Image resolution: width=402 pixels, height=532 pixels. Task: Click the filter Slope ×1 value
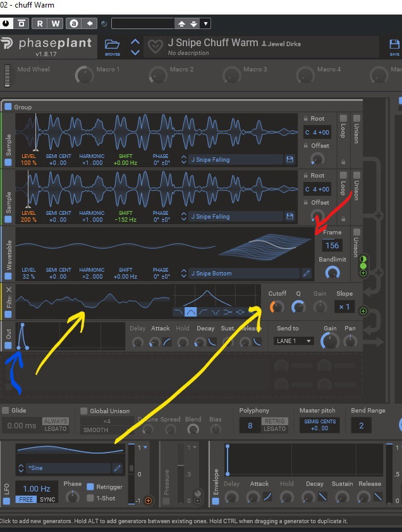click(344, 307)
